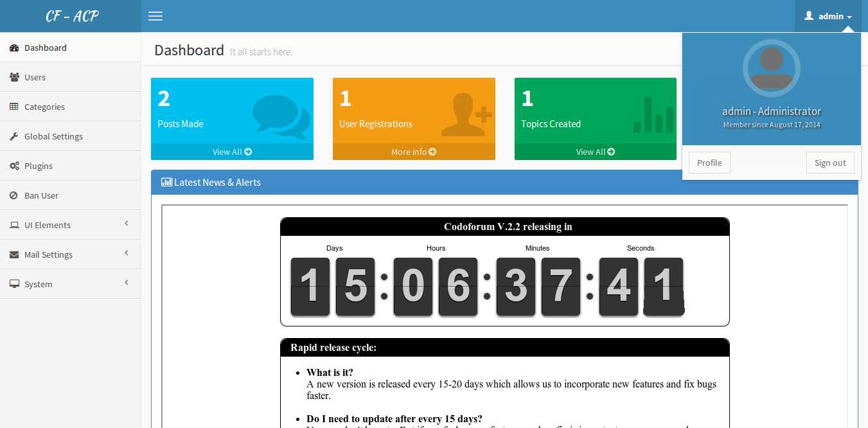The height and width of the screenshot is (428, 868).
Task: Click the Categories table icon
Action: click(x=14, y=107)
